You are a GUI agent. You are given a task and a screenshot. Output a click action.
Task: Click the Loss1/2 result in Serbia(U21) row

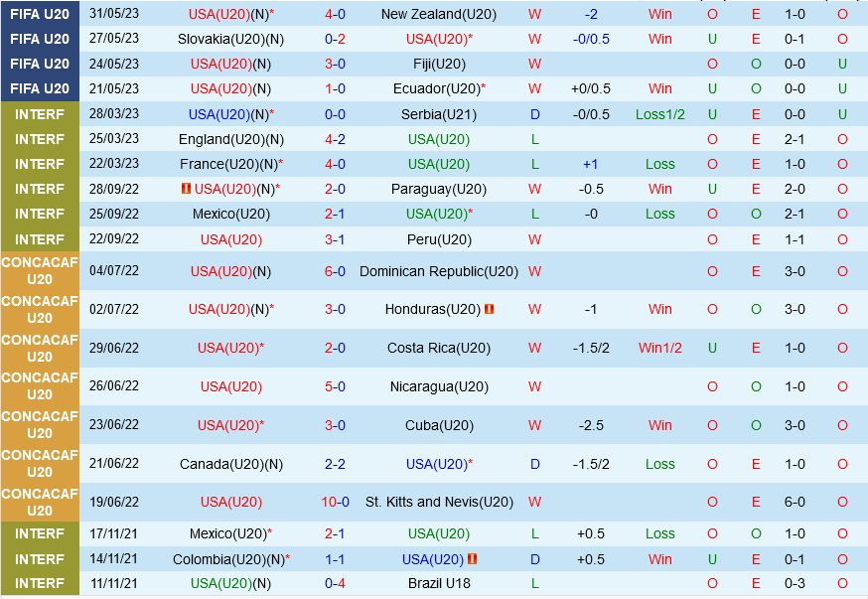[x=659, y=114]
